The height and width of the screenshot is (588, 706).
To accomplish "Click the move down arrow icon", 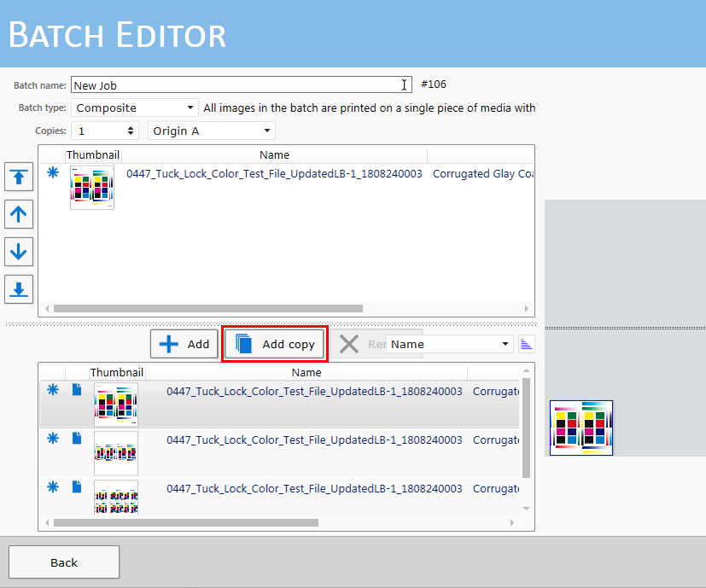I will point(18,251).
